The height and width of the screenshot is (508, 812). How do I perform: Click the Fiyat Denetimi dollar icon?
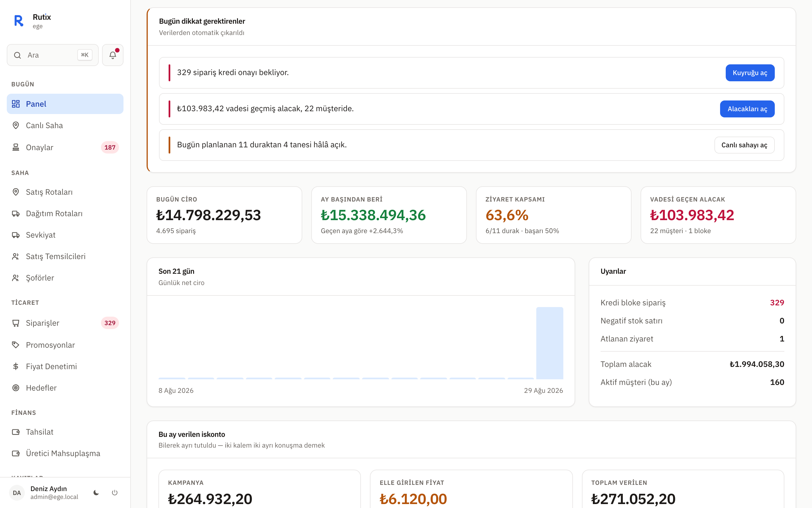pyautogui.click(x=16, y=366)
